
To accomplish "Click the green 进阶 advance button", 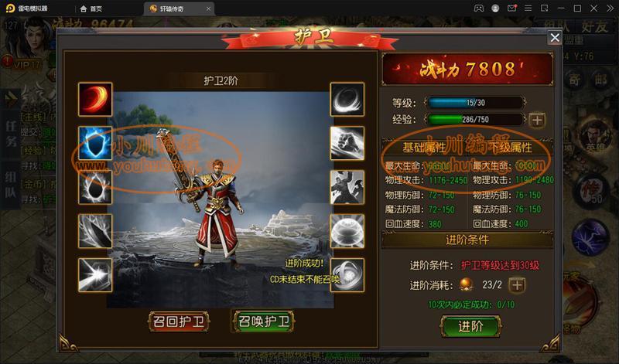I will [x=470, y=326].
